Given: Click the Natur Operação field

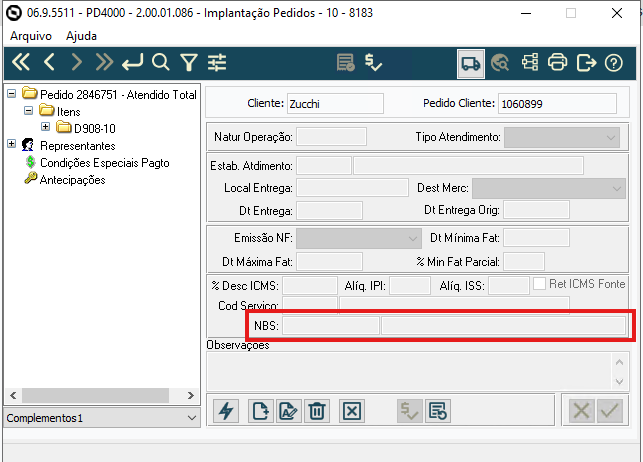Looking at the screenshot, I should (331, 137).
